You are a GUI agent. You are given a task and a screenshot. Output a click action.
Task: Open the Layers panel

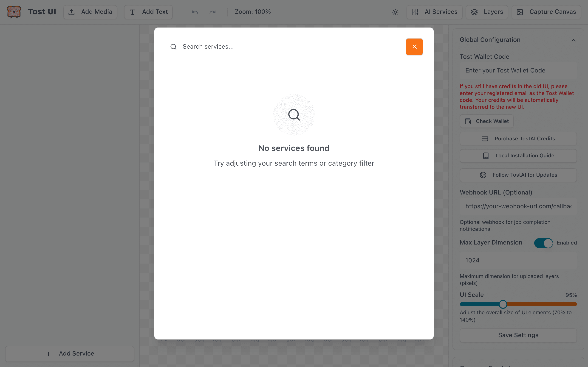click(487, 12)
